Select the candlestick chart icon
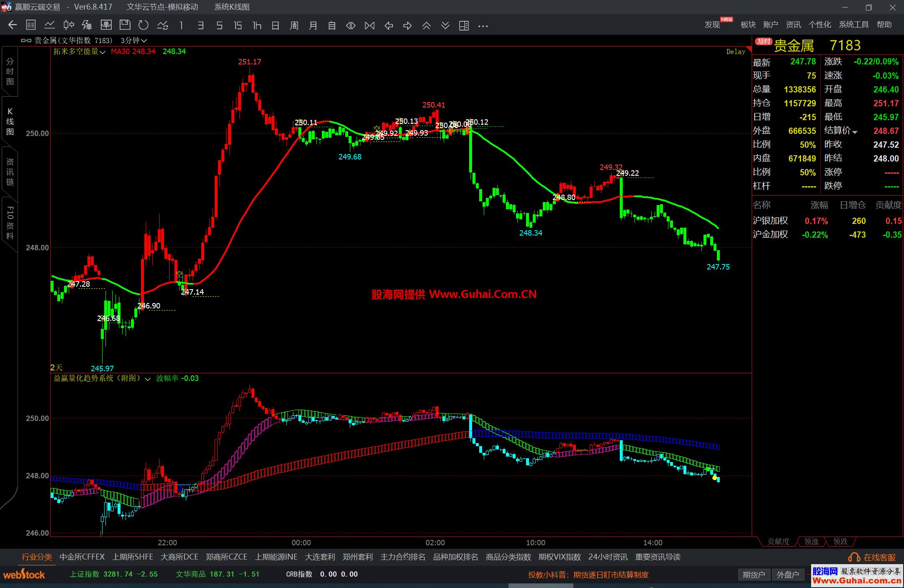The image size is (904, 588). (x=69, y=26)
